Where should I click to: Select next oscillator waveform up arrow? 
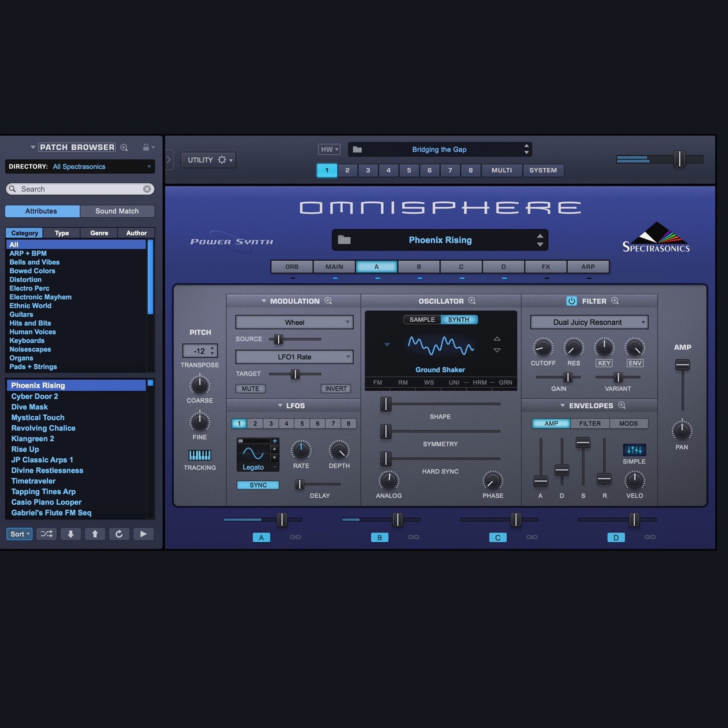click(497, 339)
